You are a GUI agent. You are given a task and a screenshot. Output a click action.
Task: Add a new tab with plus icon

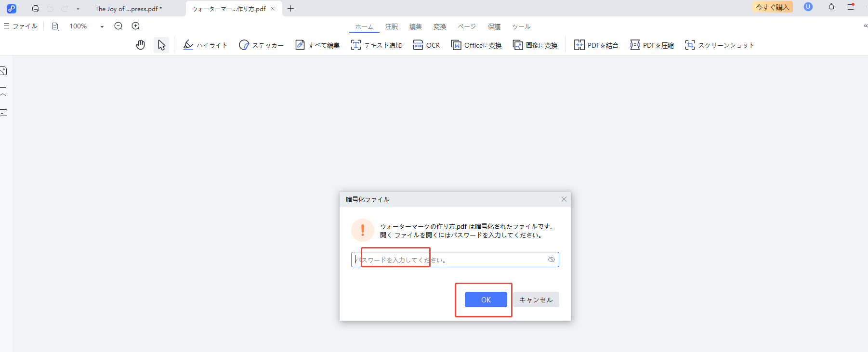pos(290,9)
